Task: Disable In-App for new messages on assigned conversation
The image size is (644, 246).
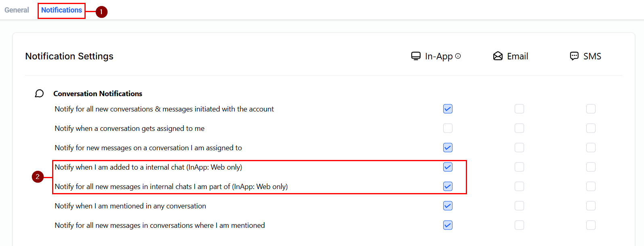Action: click(x=448, y=148)
